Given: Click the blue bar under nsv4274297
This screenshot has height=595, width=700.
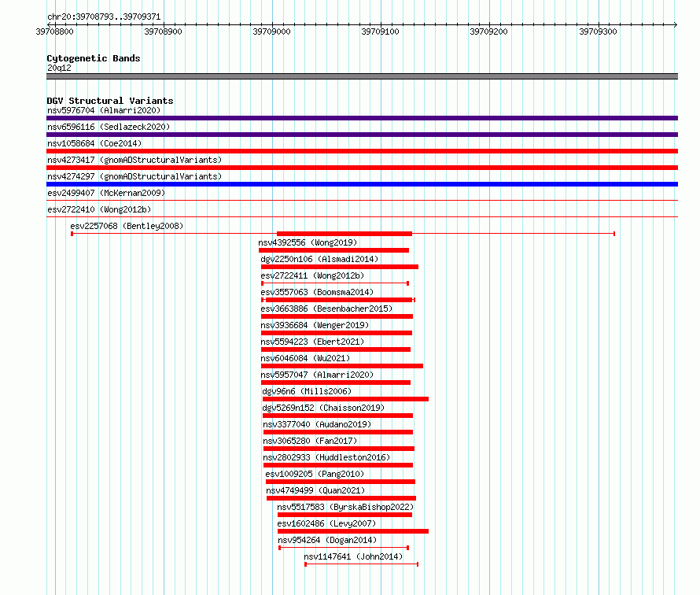Looking at the screenshot, I should [362, 184].
